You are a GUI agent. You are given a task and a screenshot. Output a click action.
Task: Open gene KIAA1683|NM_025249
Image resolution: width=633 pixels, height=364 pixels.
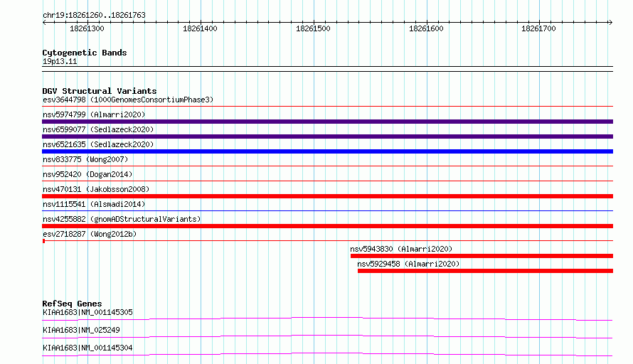tap(81, 330)
